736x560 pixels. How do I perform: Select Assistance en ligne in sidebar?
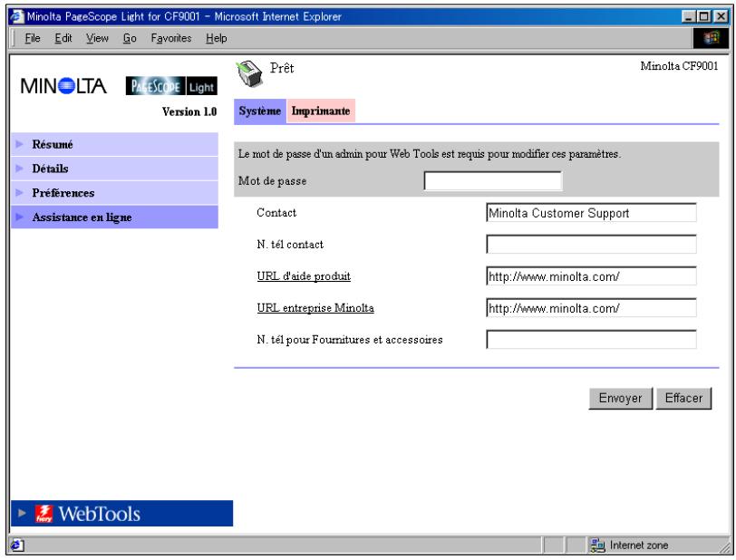(x=114, y=217)
